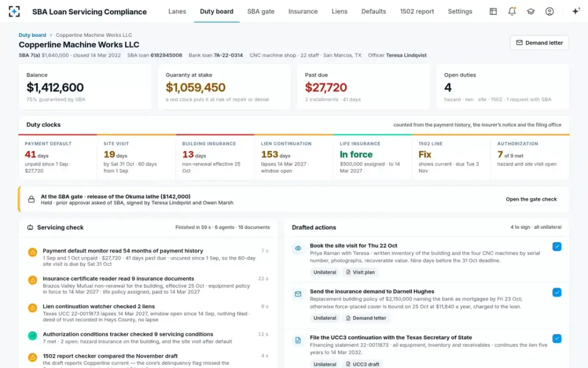The height and width of the screenshot is (368, 588).
Task: Launch the sparkle AI assistant icon
Action: (576, 11)
